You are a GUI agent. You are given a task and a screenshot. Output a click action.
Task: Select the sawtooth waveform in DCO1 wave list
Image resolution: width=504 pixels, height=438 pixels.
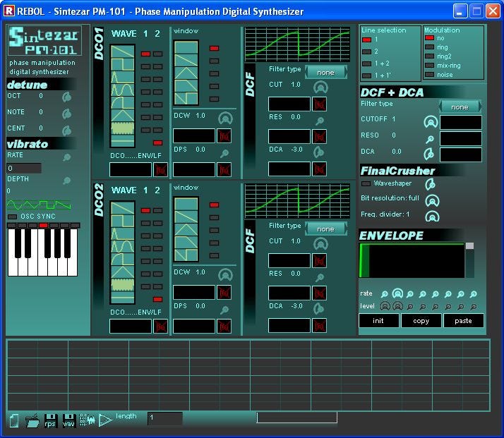pyautogui.click(x=122, y=51)
